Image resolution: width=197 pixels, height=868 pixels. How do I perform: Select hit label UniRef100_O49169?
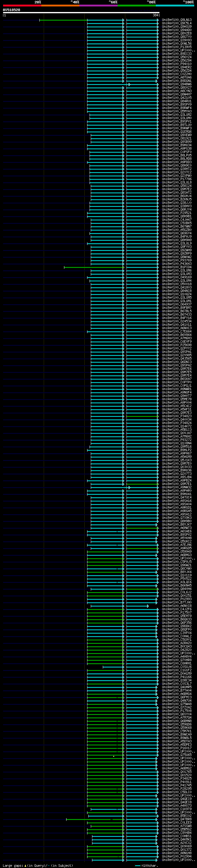[x=176, y=277]
